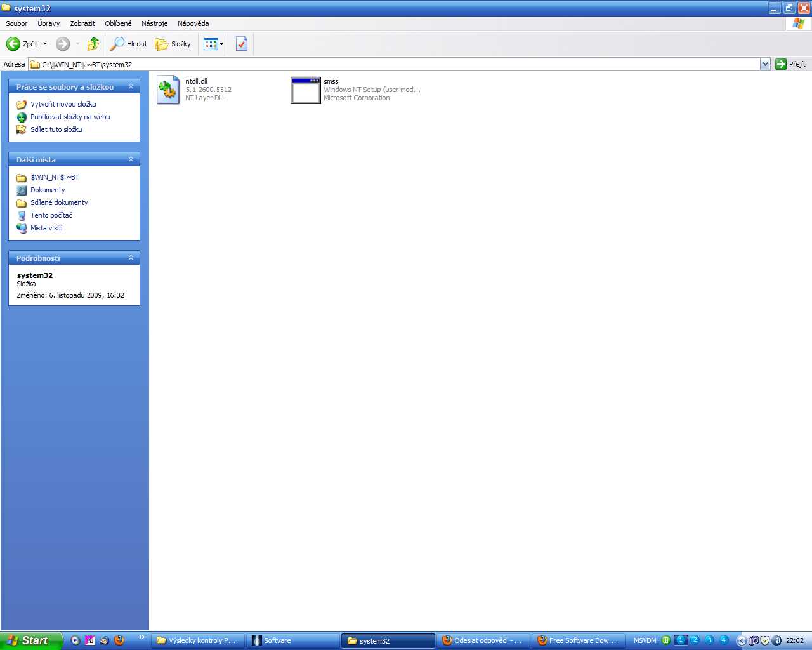Switch to Free Software Dow… Firefox window
This screenshot has width=812, height=650.
click(x=579, y=640)
